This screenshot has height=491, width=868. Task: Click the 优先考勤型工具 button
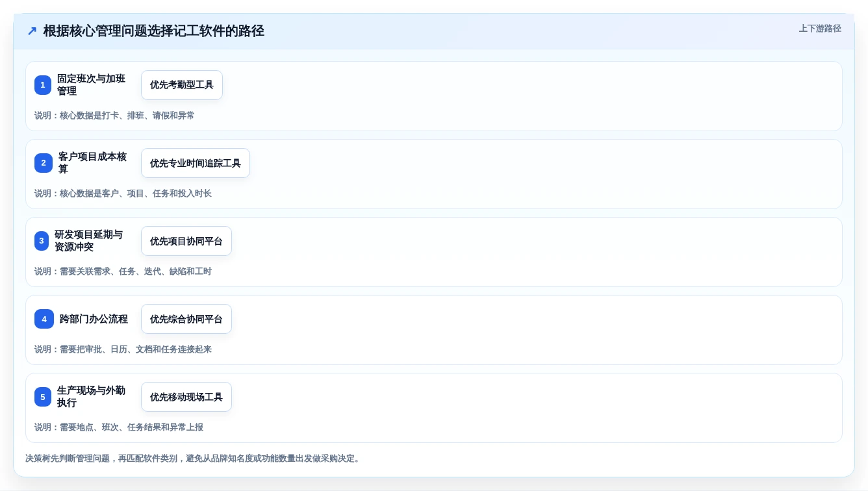coord(182,85)
